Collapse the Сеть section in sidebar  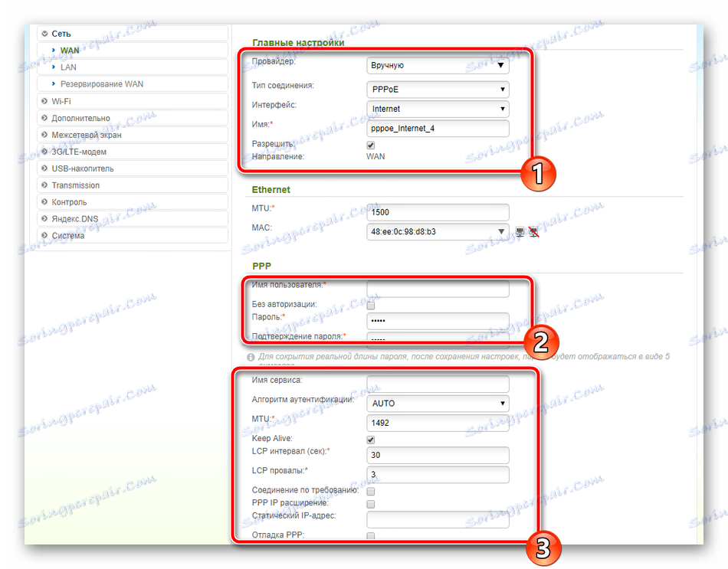click(133, 34)
